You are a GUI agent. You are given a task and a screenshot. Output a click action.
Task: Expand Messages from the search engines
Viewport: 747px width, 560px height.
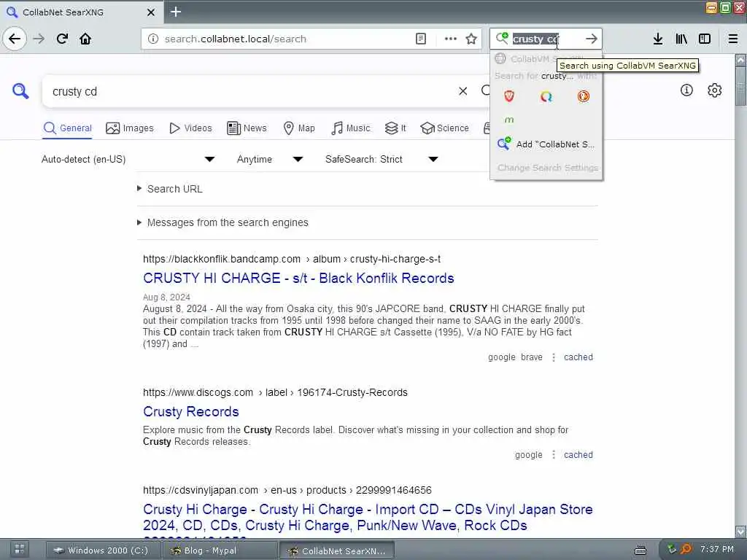pos(222,222)
